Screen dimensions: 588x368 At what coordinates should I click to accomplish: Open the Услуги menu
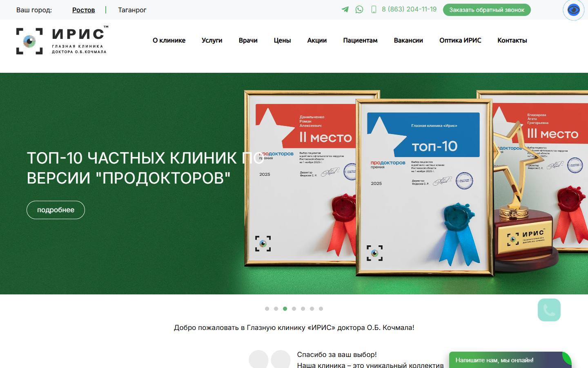(212, 40)
